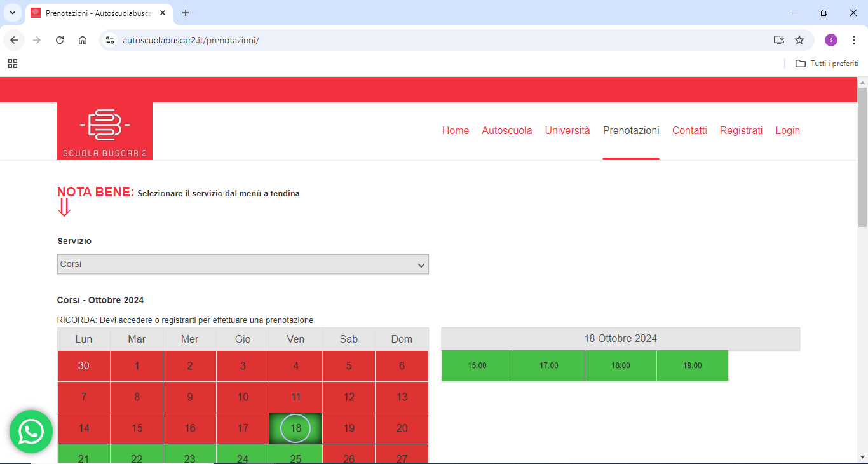This screenshot has height=464, width=868.
Task: Bookmark this page with the star icon
Action: (x=799, y=40)
